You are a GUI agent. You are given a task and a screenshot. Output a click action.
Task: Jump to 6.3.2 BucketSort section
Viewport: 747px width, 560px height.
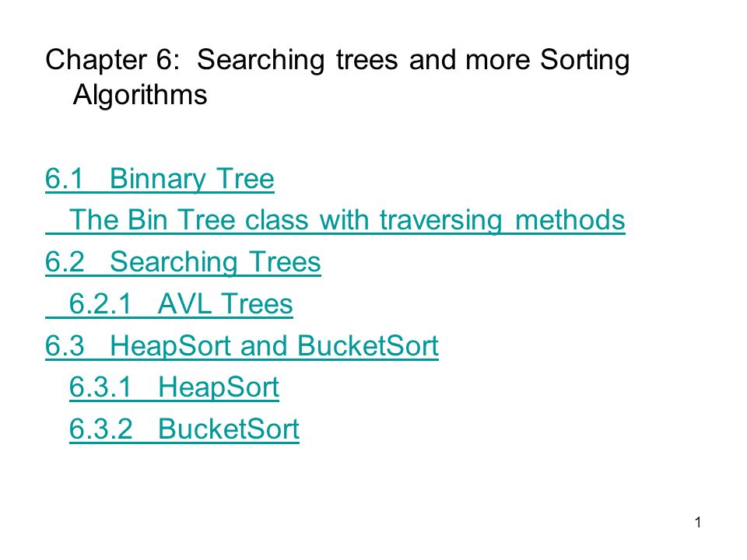(x=184, y=429)
